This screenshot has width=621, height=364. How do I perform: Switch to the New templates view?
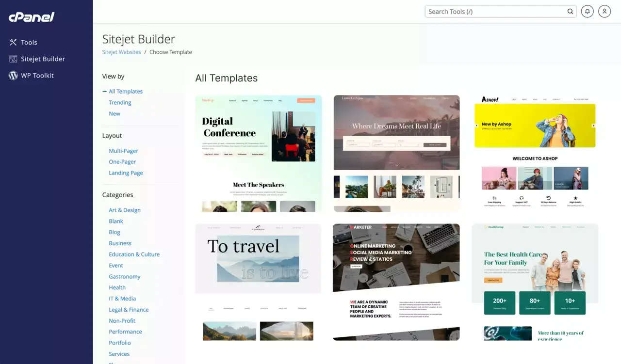[114, 113]
